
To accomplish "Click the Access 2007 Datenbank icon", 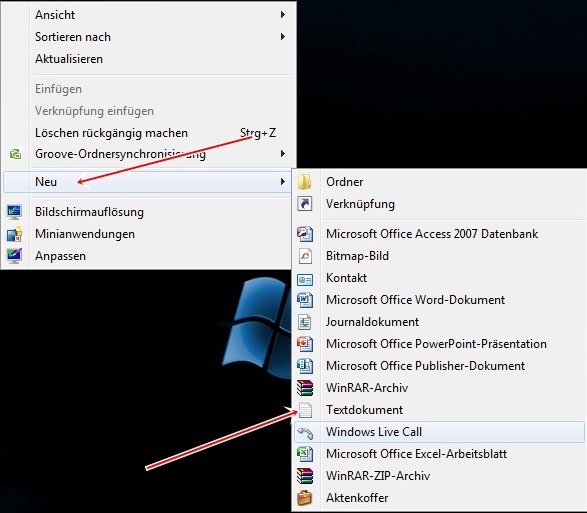I will click(x=305, y=234).
